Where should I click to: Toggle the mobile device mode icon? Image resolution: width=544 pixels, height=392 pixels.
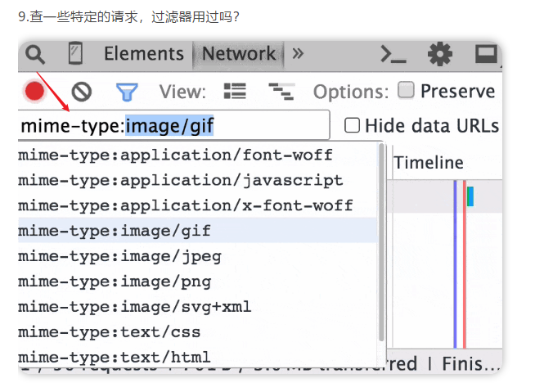[x=75, y=53]
